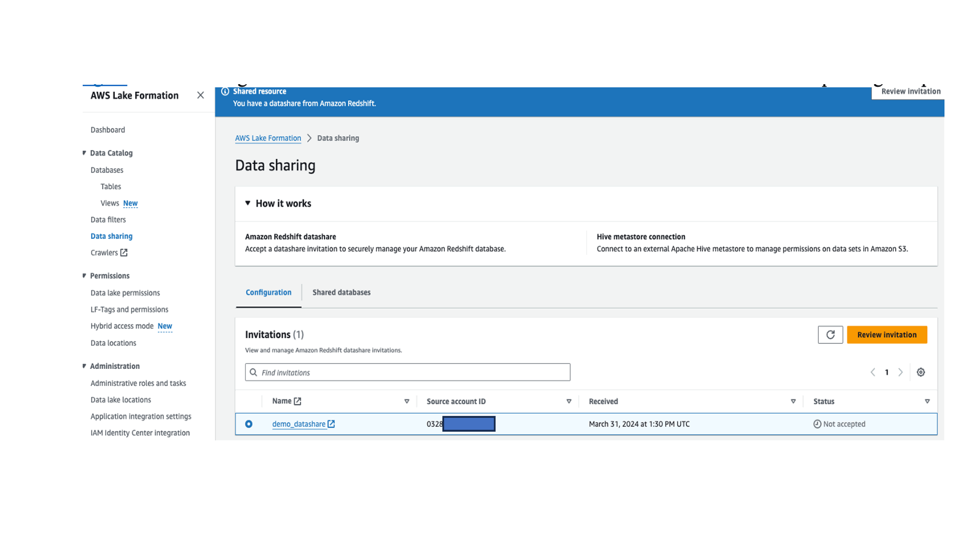980x551 pixels.
Task: Sort by Source account ID column arrow
Action: point(569,402)
